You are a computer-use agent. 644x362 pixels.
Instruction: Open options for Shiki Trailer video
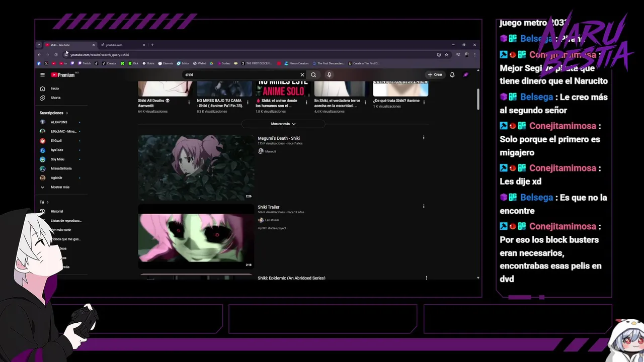point(424,206)
